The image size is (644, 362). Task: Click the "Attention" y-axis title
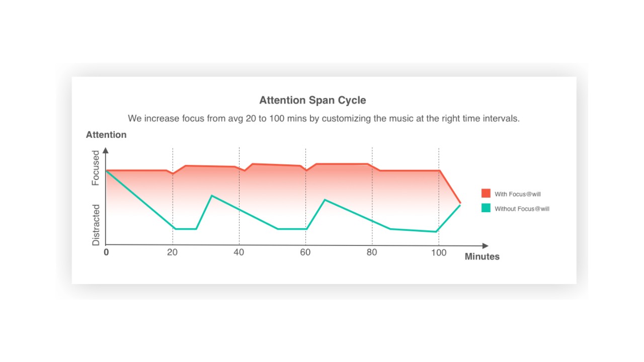click(106, 135)
